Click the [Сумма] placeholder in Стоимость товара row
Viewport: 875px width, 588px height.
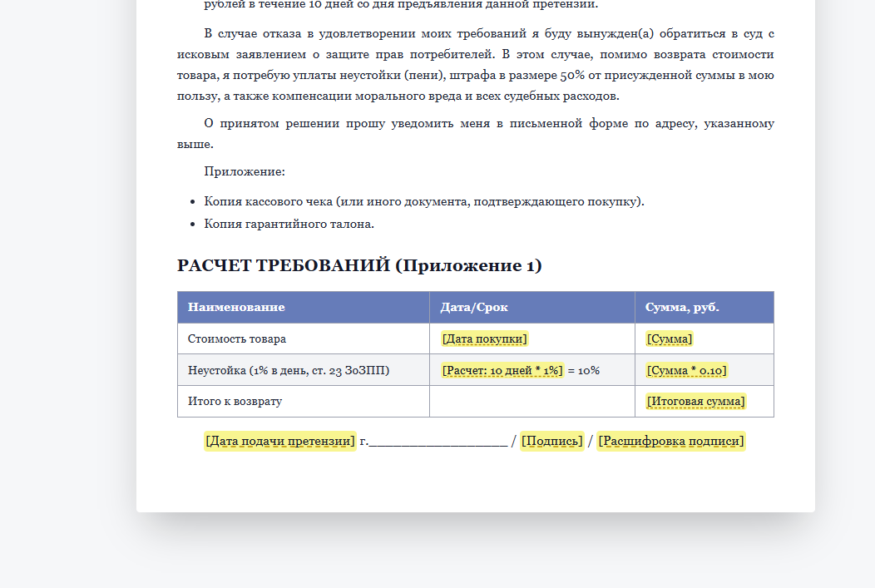(669, 338)
